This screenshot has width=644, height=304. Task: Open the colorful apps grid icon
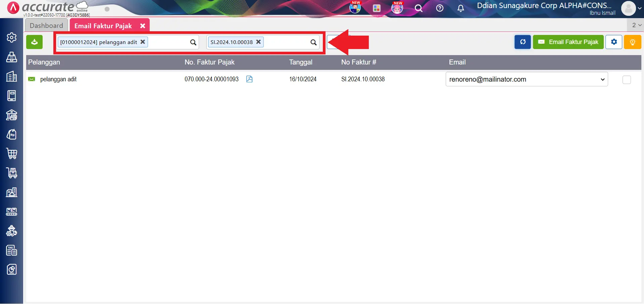click(x=377, y=8)
